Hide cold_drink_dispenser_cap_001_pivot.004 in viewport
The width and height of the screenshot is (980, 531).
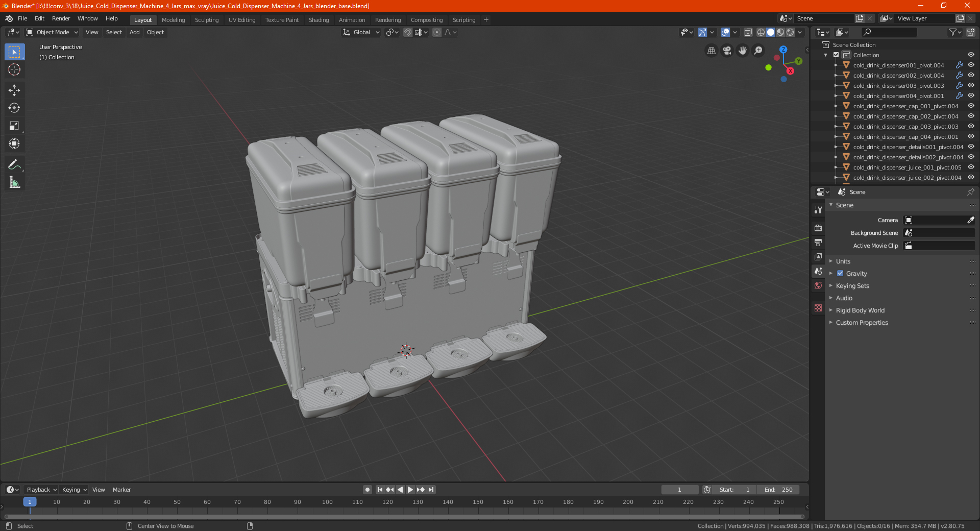(971, 106)
